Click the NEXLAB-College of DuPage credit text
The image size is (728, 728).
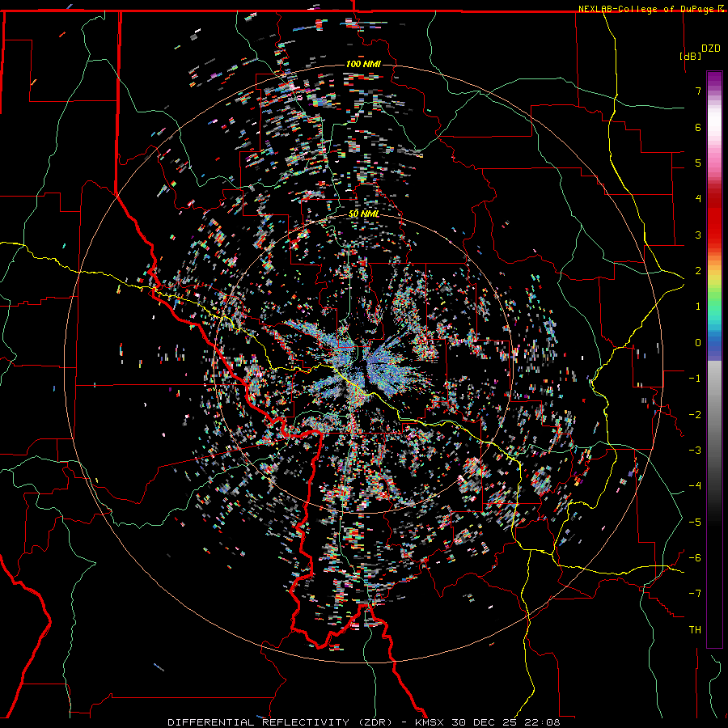point(645,9)
